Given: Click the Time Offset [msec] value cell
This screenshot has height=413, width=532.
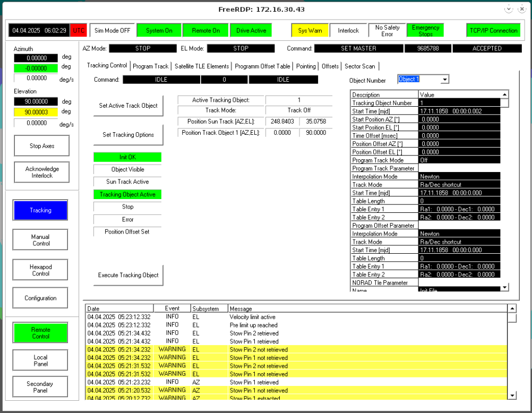Looking at the screenshot, I should 459,136.
